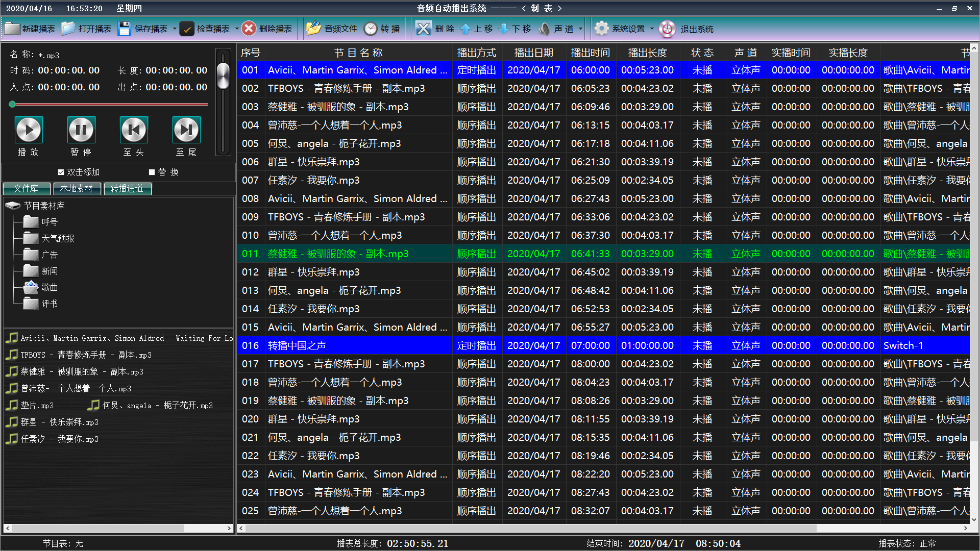Move entry up with 上移 arrow
The width and height of the screenshot is (980, 551).
(476, 29)
